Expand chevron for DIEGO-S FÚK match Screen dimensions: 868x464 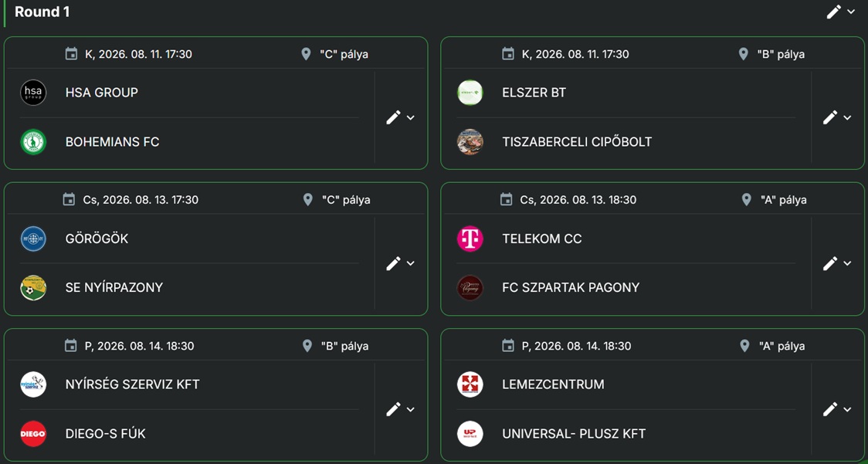click(x=410, y=409)
